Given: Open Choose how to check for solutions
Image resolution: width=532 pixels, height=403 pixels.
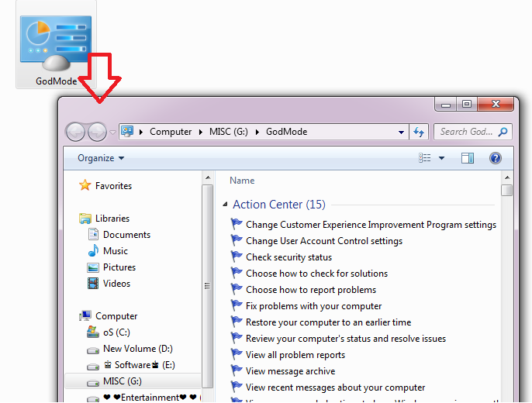Looking at the screenshot, I should 316,274.
